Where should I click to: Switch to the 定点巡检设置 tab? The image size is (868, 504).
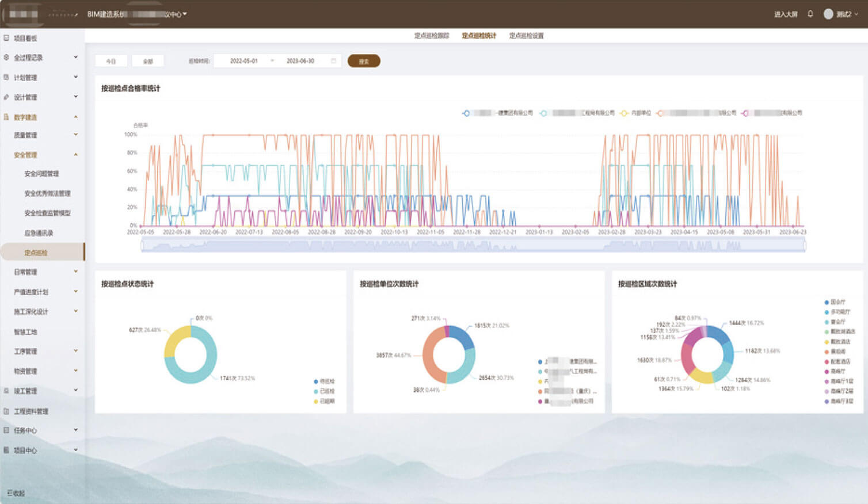click(526, 36)
